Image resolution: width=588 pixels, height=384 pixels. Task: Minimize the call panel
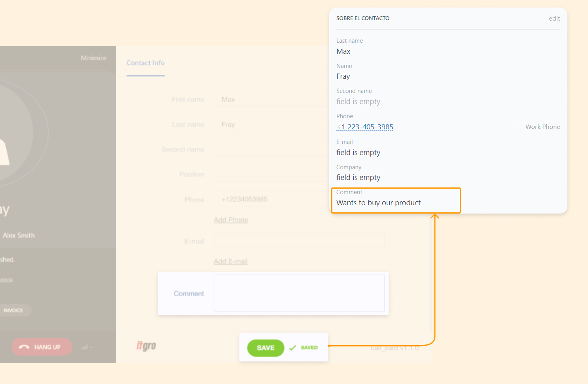[93, 58]
